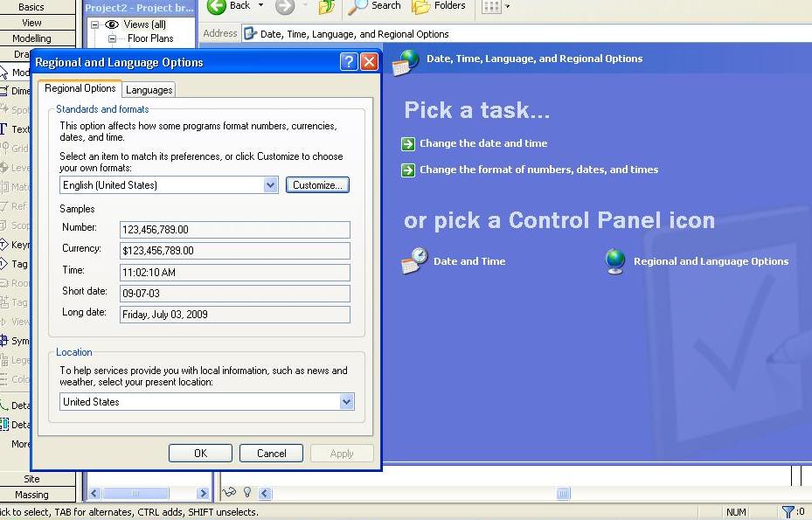
Task: Select the Level tool in design bar
Action: (15, 168)
